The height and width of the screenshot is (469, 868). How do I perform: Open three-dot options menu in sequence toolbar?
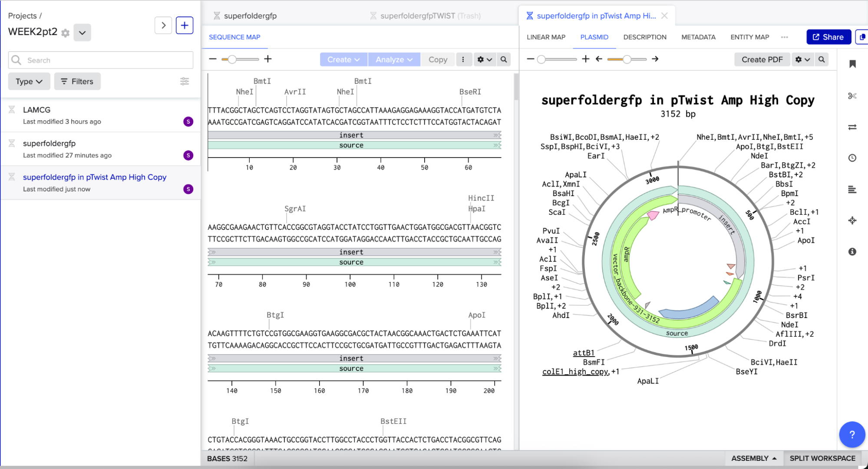[x=463, y=59]
